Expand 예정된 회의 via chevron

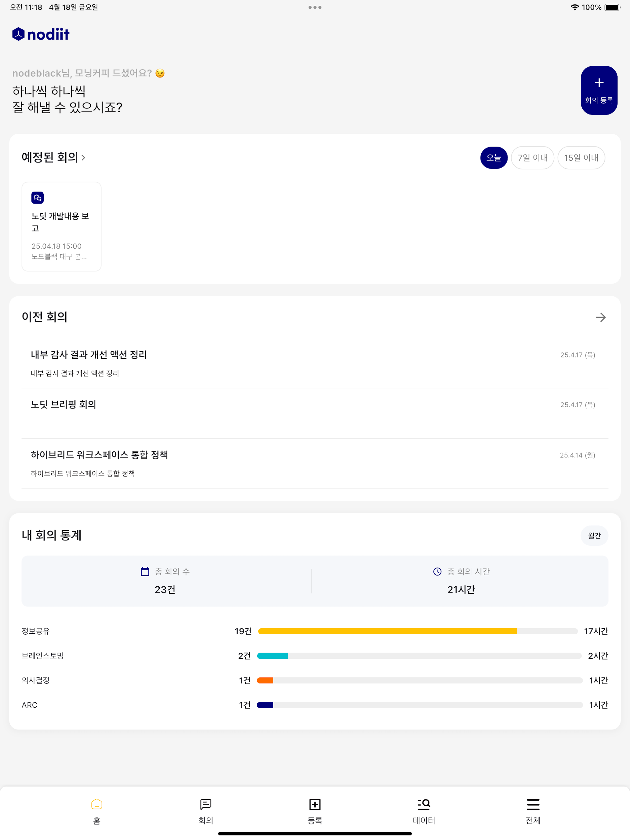click(x=83, y=157)
